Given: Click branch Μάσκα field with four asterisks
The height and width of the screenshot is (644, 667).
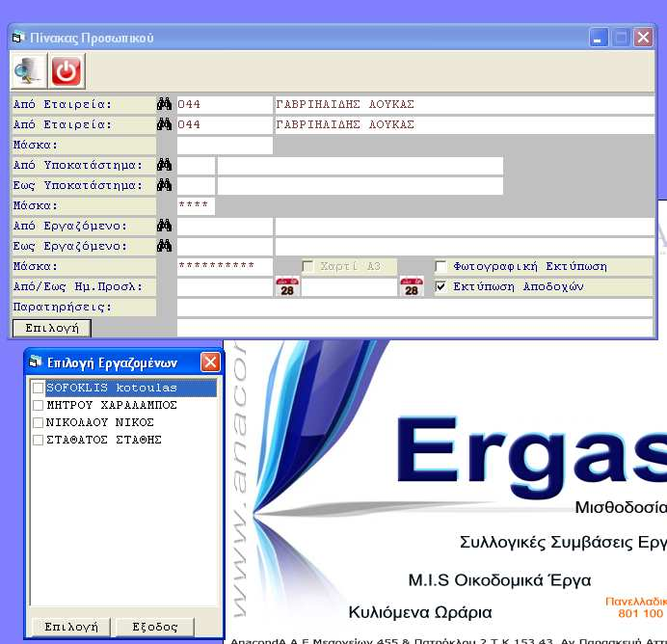Looking at the screenshot, I should 196,206.
